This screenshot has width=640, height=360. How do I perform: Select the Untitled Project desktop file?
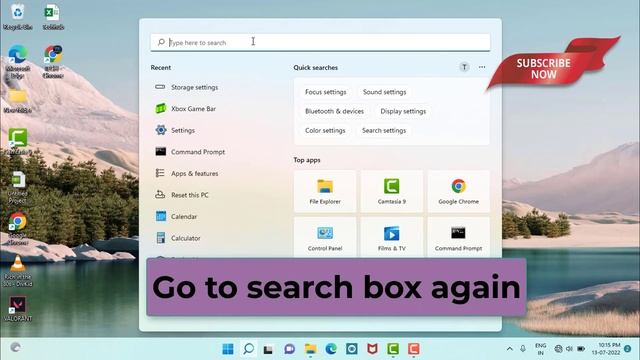[18, 187]
